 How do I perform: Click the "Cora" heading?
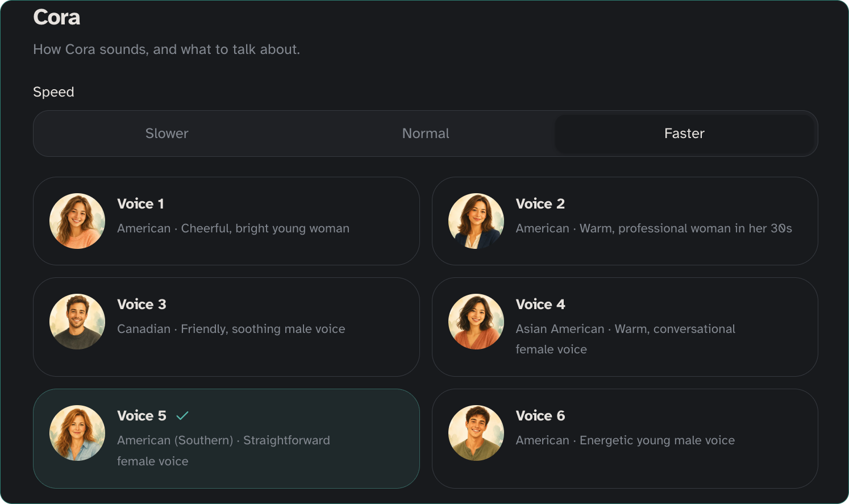57,18
